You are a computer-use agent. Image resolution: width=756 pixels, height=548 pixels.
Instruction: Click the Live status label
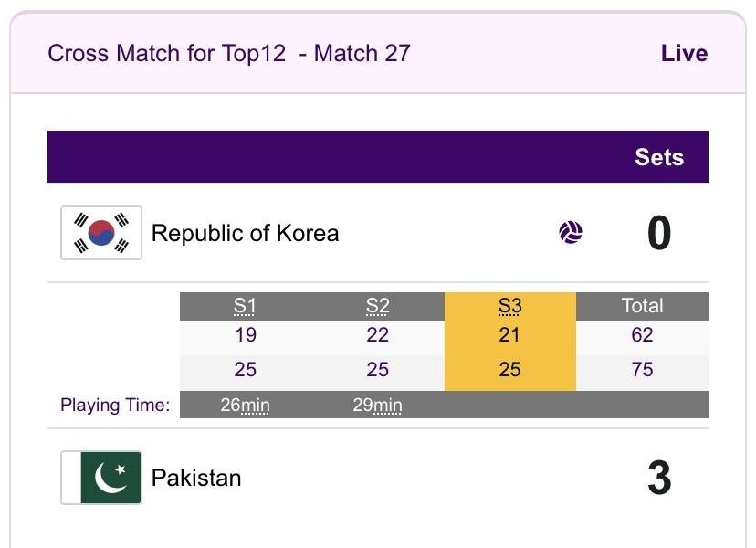click(684, 53)
